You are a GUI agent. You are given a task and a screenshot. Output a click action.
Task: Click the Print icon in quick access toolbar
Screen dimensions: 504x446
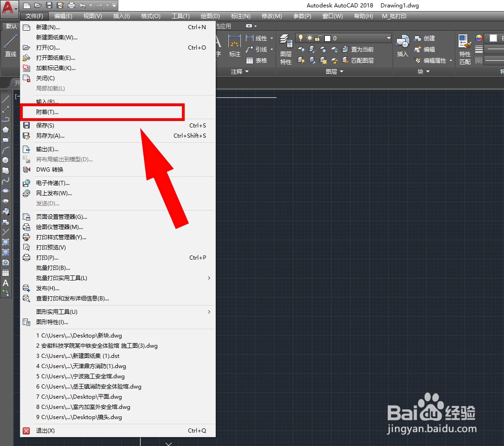(x=71, y=5)
